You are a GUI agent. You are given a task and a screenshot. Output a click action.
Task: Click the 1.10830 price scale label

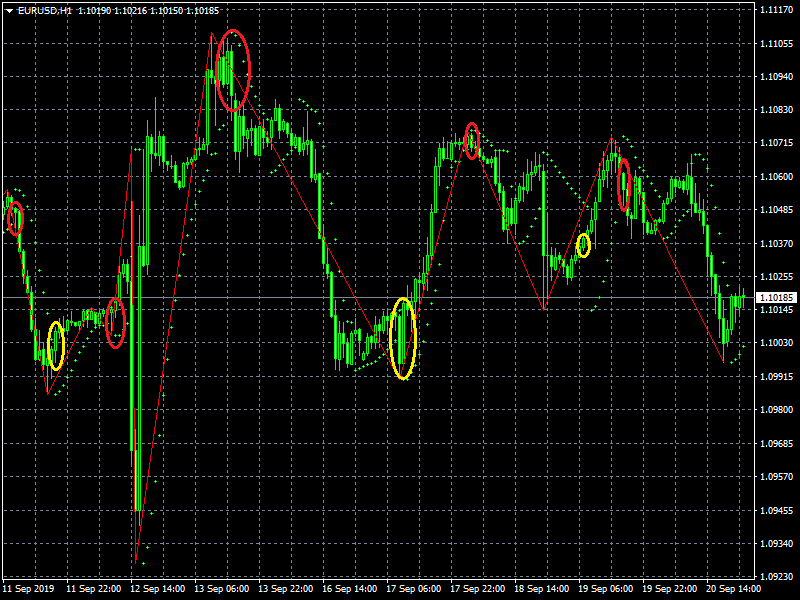(x=777, y=110)
